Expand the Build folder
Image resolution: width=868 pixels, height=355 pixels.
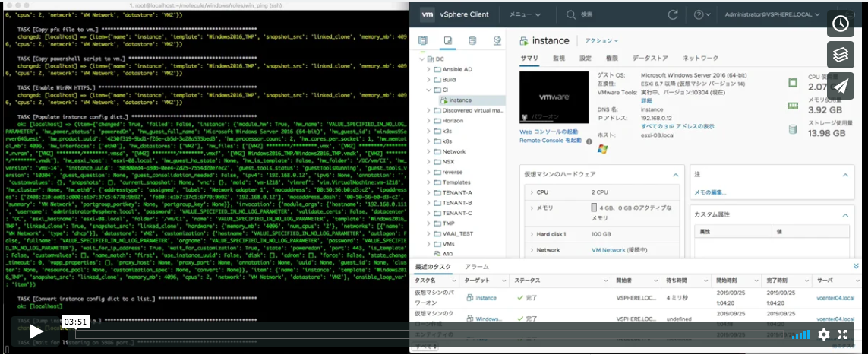click(429, 80)
